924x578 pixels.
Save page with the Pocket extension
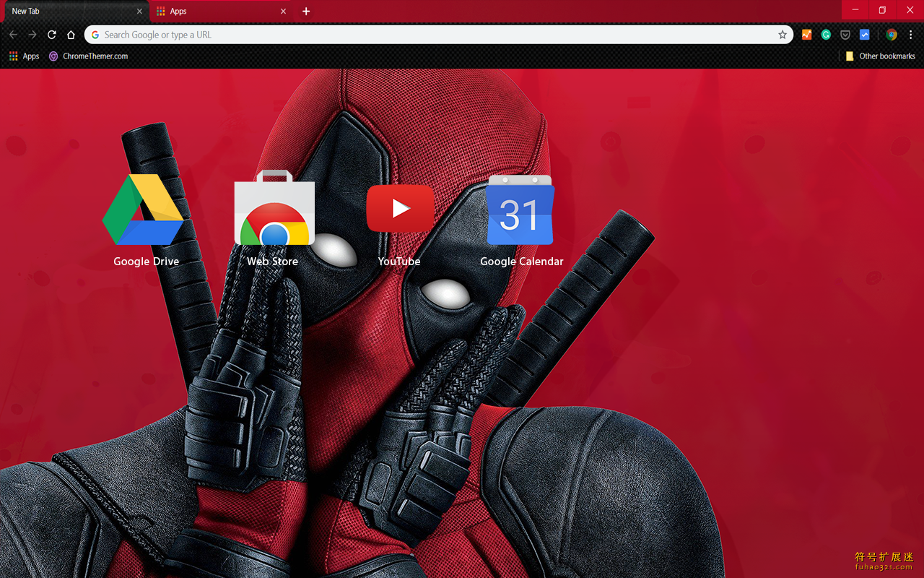(x=845, y=35)
